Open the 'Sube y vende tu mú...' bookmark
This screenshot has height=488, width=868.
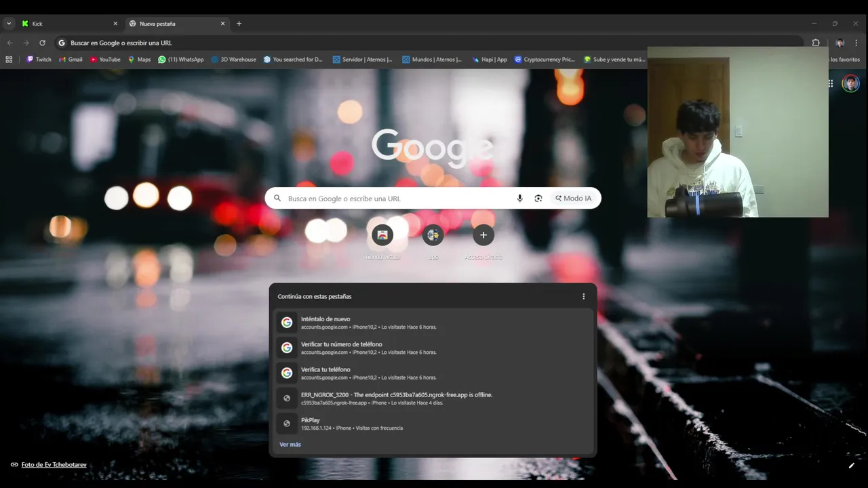[x=614, y=60]
